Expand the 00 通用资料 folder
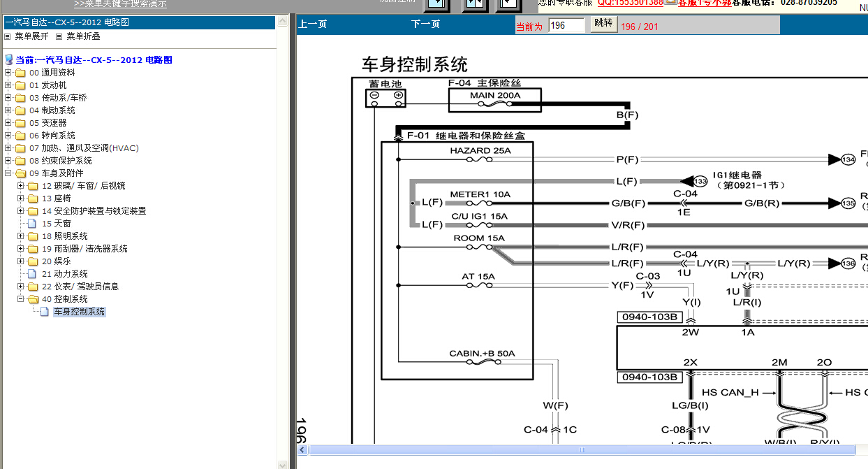868x469 pixels. (x=8, y=73)
